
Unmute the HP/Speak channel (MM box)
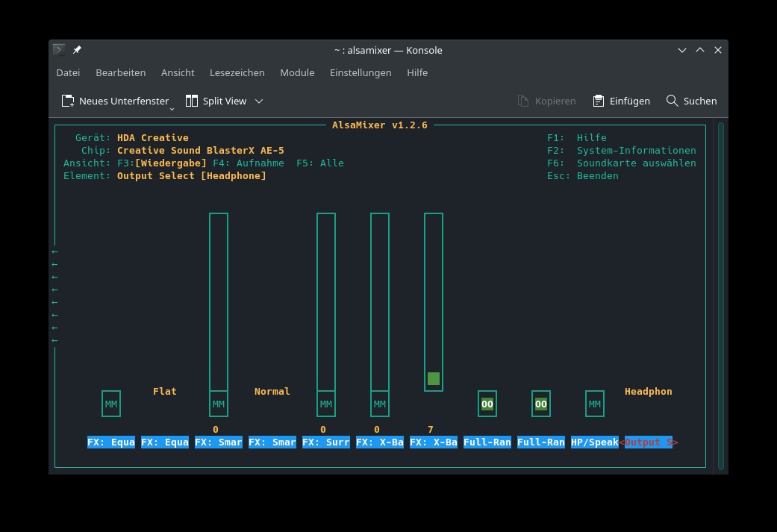(595, 404)
